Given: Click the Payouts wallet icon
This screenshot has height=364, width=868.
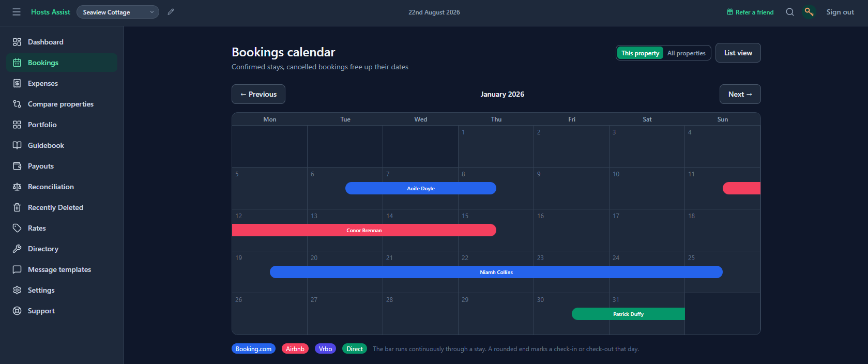Looking at the screenshot, I should pos(17,166).
